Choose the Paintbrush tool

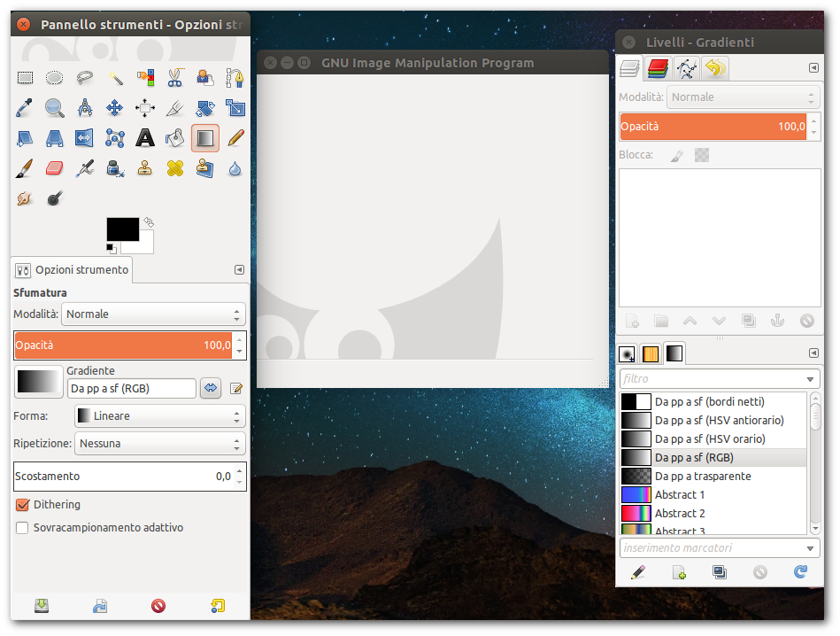25,167
